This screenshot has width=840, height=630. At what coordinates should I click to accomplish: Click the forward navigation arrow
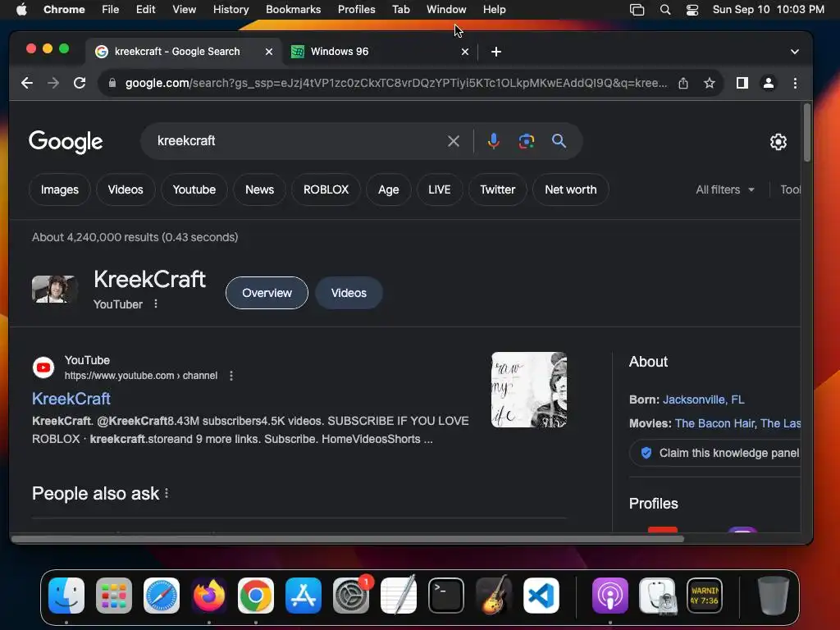(x=53, y=83)
